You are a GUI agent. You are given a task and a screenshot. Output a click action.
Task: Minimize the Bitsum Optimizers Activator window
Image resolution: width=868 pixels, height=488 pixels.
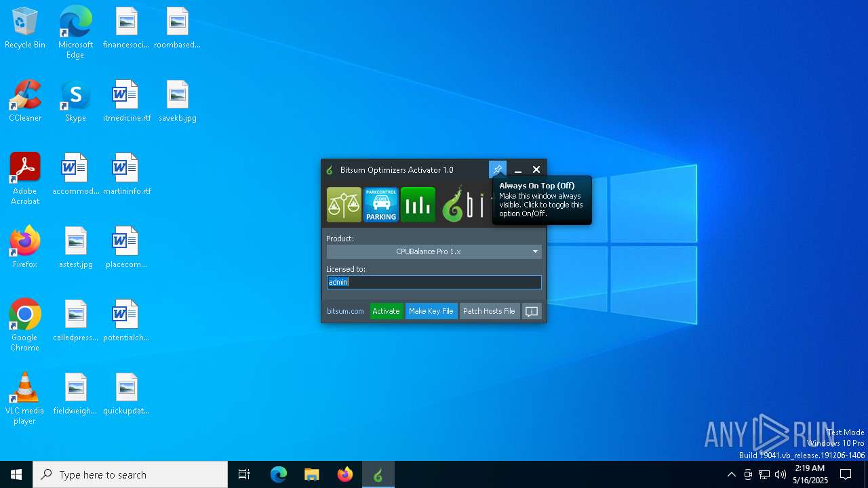click(517, 169)
